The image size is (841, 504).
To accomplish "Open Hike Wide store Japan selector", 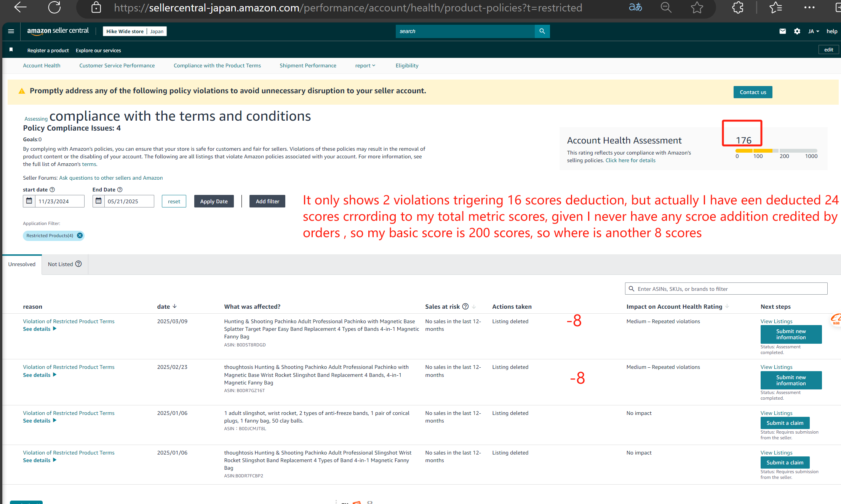I will point(135,31).
